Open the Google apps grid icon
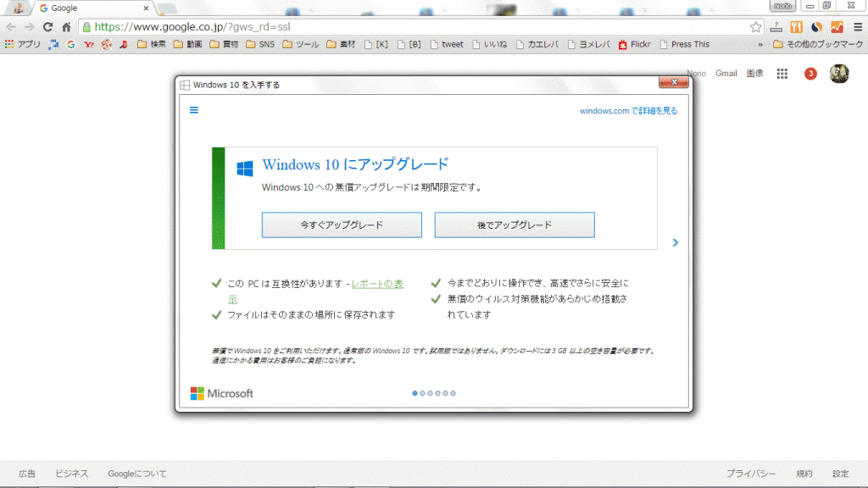 pos(782,74)
